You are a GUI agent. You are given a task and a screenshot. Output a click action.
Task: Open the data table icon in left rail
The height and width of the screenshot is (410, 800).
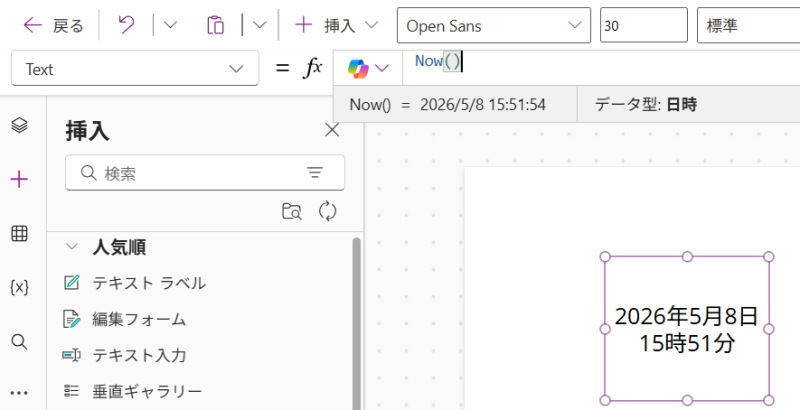point(19,234)
